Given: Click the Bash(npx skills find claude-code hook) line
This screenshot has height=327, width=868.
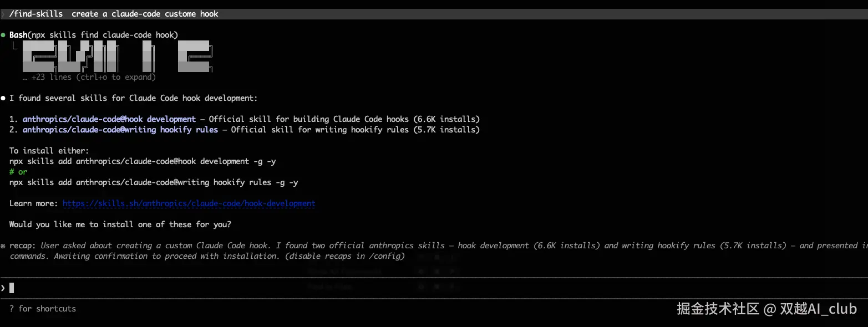Looking at the screenshot, I should tap(94, 35).
